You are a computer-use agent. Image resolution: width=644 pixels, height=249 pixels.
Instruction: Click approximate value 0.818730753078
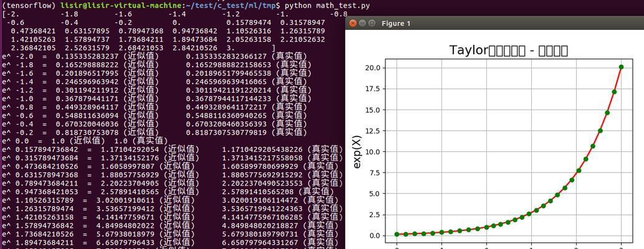coord(87,133)
